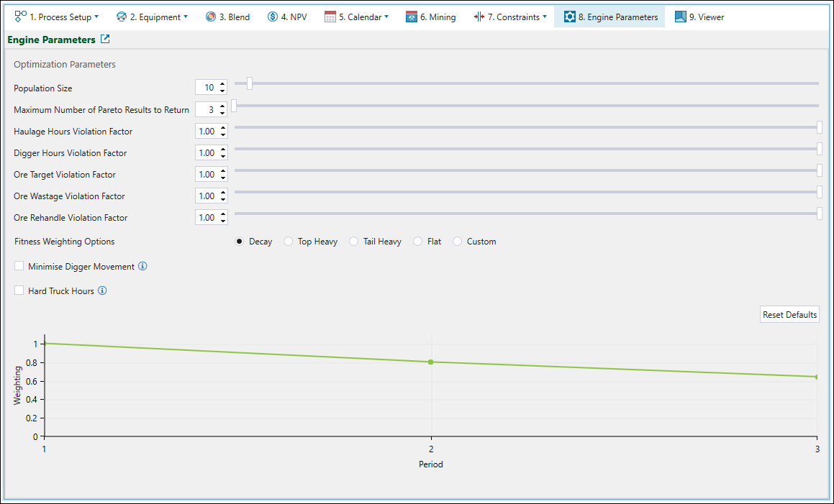
Task: Open the 6. Mining tab
Action: [x=431, y=17]
